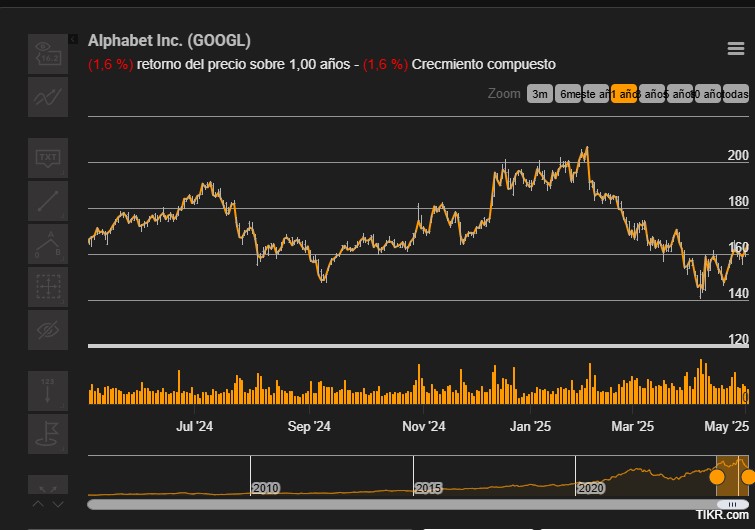Select the TXT text label tool
The width and height of the screenshot is (755, 530).
[47, 157]
